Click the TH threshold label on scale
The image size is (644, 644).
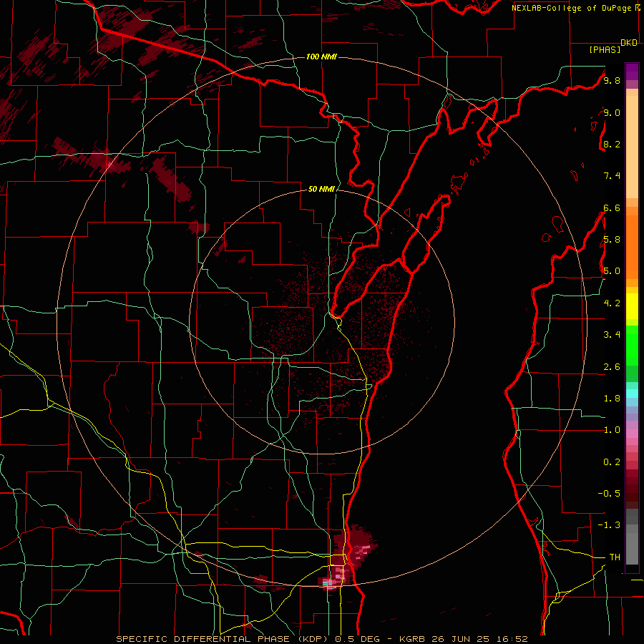615,557
